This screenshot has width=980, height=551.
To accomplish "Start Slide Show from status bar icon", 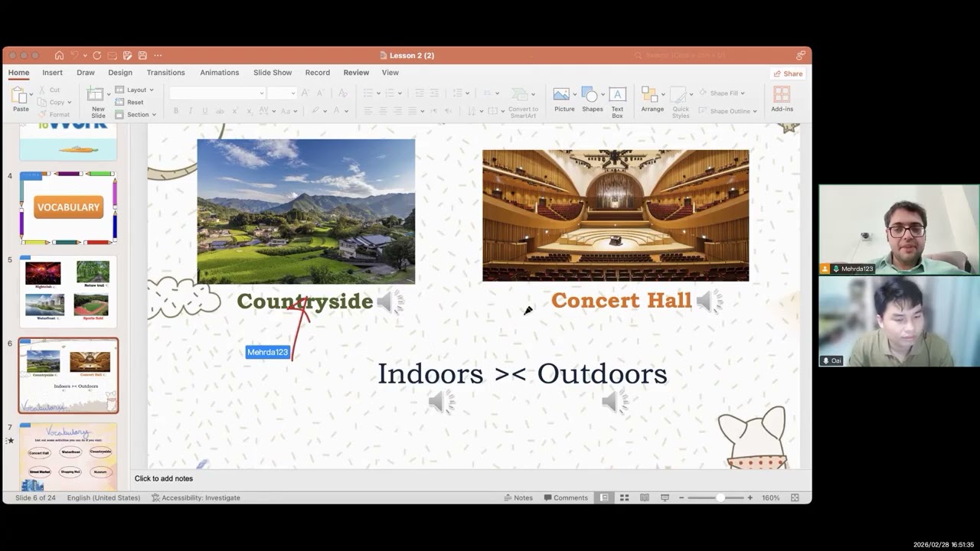I will point(665,497).
